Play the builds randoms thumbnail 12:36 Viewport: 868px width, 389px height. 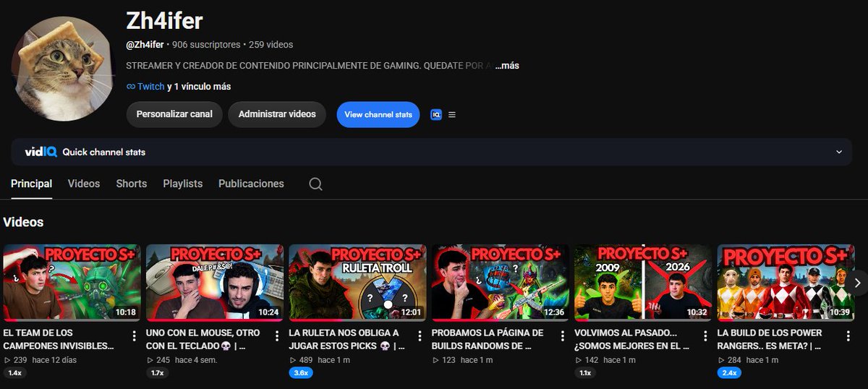501,283
